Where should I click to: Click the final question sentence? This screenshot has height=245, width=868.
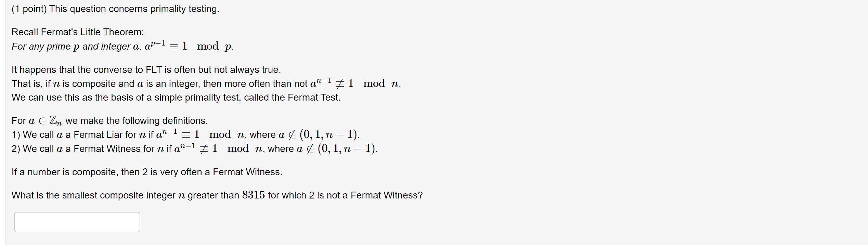click(217, 195)
